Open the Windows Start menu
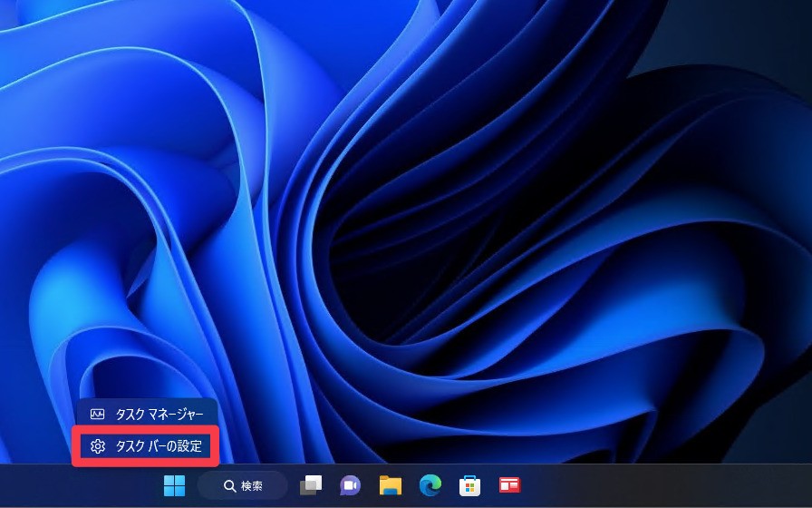The image size is (812, 508). [x=174, y=485]
